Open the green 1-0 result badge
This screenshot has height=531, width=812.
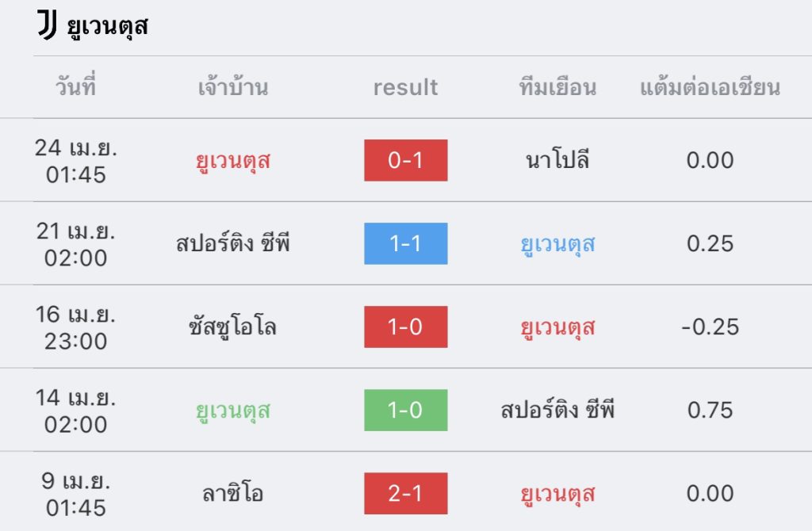pyautogui.click(x=405, y=410)
